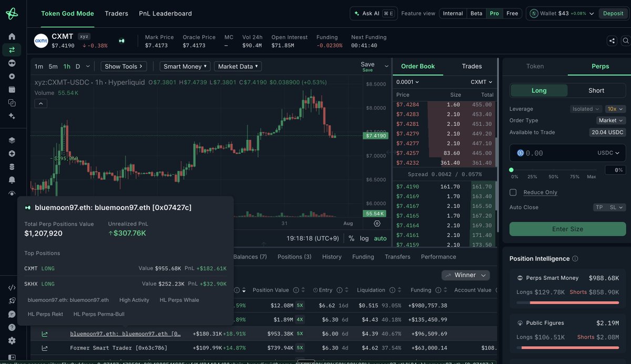Open the database stack icon in the sidebar
Screen dimensions: 631x364
pyautogui.click(x=12, y=167)
